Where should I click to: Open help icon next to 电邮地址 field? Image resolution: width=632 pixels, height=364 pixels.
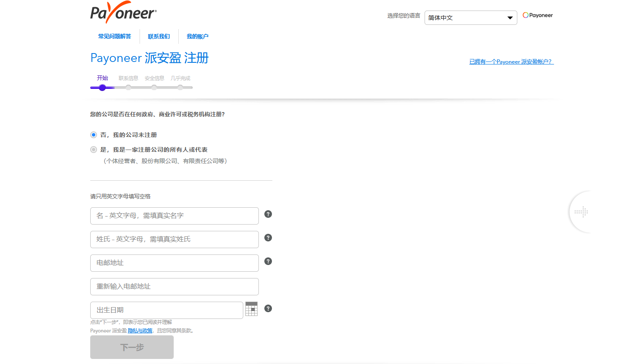(x=268, y=261)
